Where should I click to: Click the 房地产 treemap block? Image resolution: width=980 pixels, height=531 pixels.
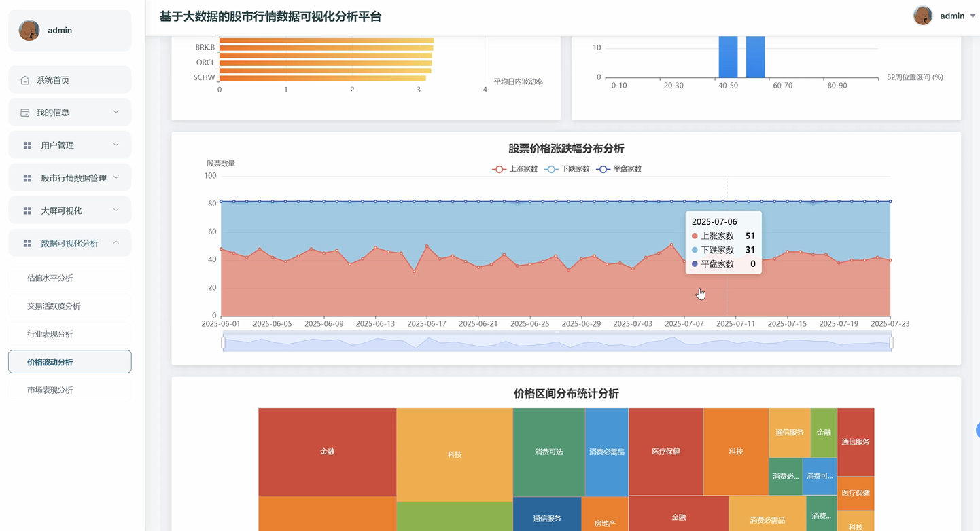click(x=605, y=514)
